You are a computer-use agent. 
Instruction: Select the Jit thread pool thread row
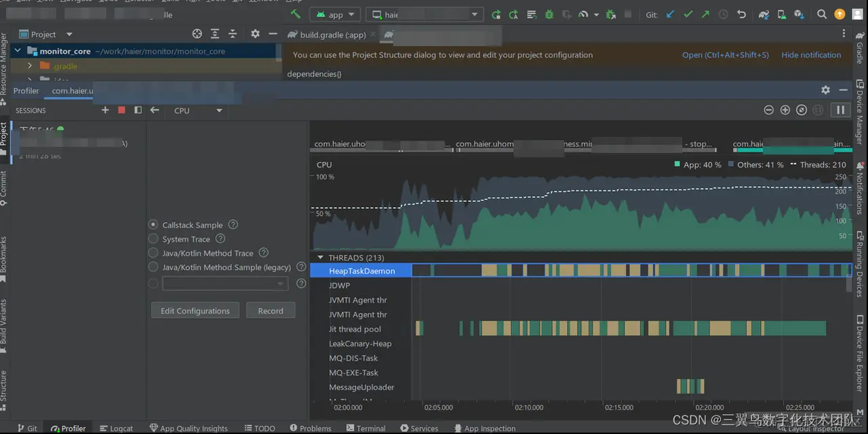pos(580,329)
